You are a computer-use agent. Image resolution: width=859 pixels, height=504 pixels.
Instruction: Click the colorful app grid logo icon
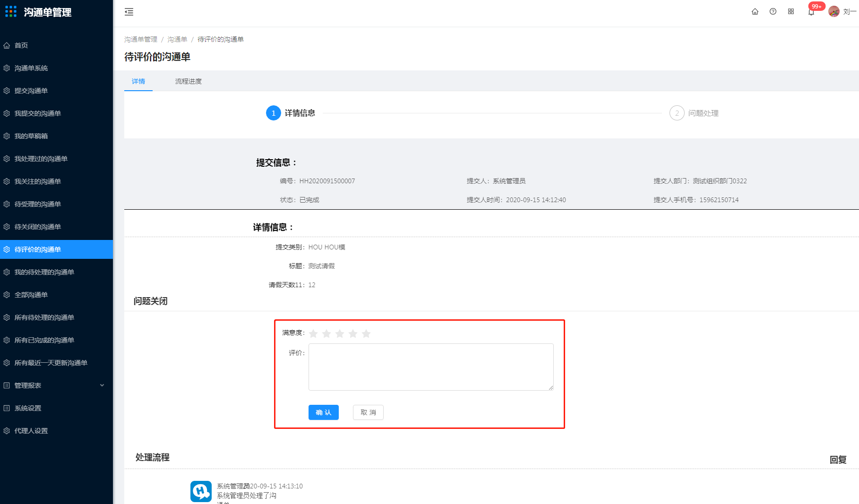11,11
